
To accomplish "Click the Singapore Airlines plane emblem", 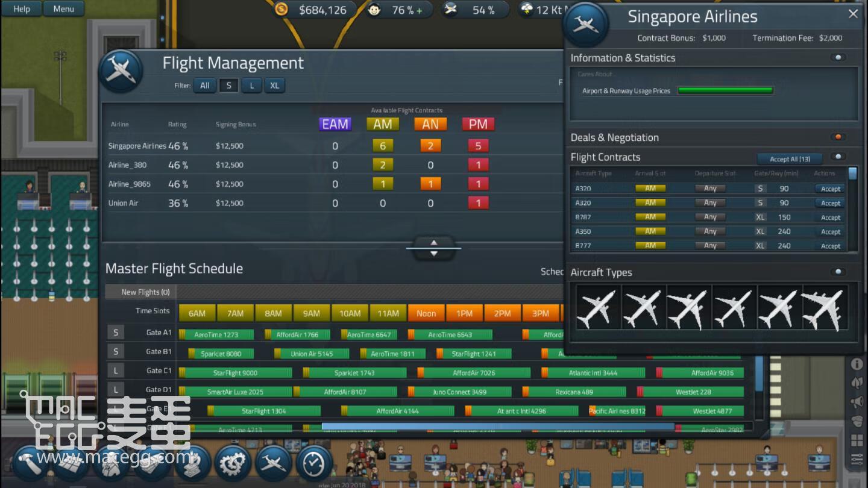I will coord(585,25).
